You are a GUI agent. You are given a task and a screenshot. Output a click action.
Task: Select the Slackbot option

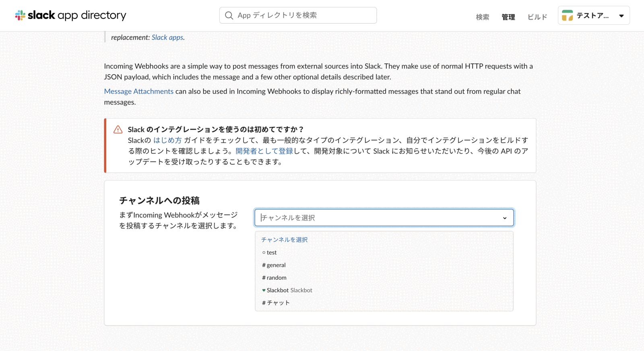(384, 290)
